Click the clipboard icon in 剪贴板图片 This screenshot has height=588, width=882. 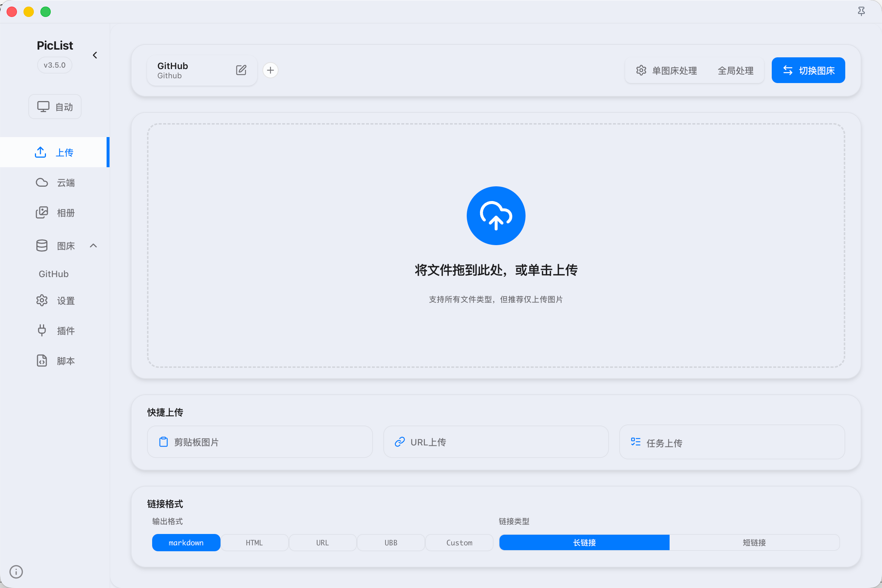164,442
